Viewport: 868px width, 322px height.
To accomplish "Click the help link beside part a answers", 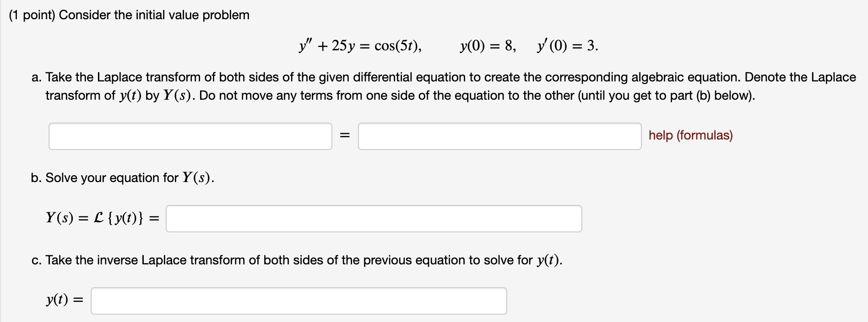I will pos(690,135).
